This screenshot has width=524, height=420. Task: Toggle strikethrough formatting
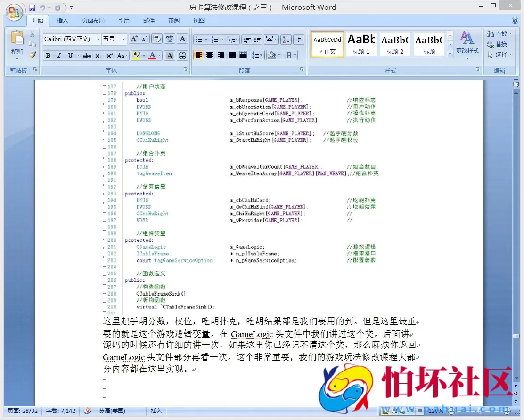point(87,56)
